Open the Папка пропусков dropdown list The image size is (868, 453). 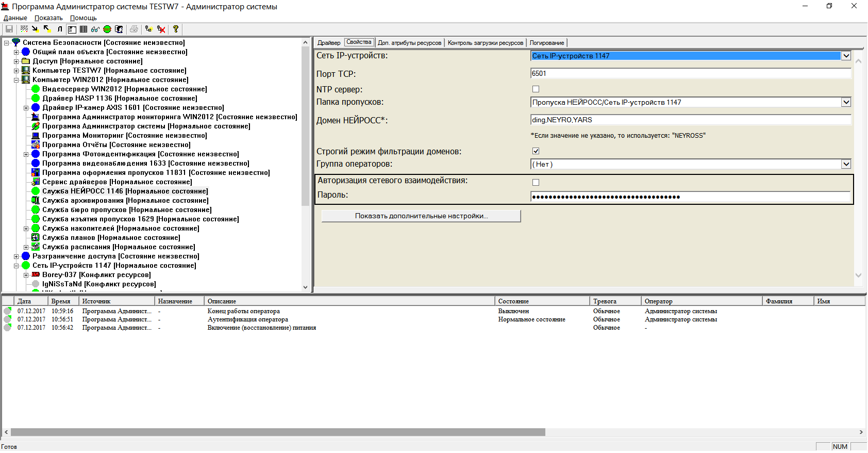click(846, 102)
